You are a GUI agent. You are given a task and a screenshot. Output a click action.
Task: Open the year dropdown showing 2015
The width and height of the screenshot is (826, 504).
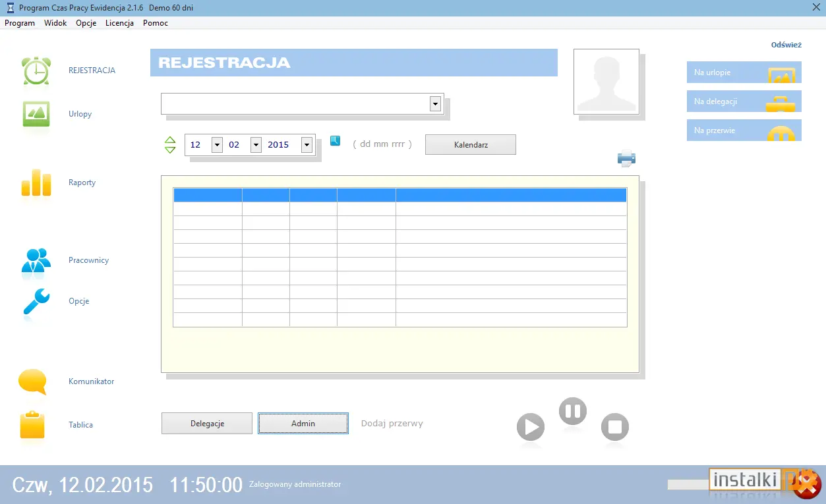pyautogui.click(x=307, y=145)
